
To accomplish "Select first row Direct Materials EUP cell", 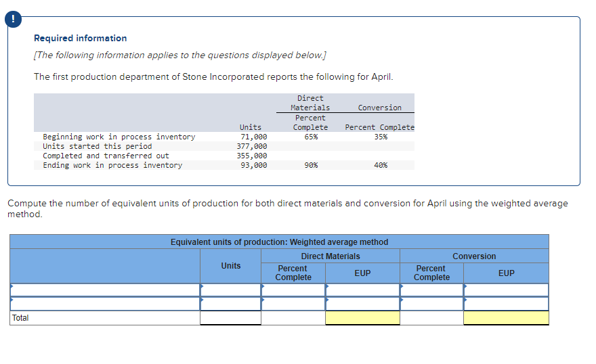I will pos(362,290).
